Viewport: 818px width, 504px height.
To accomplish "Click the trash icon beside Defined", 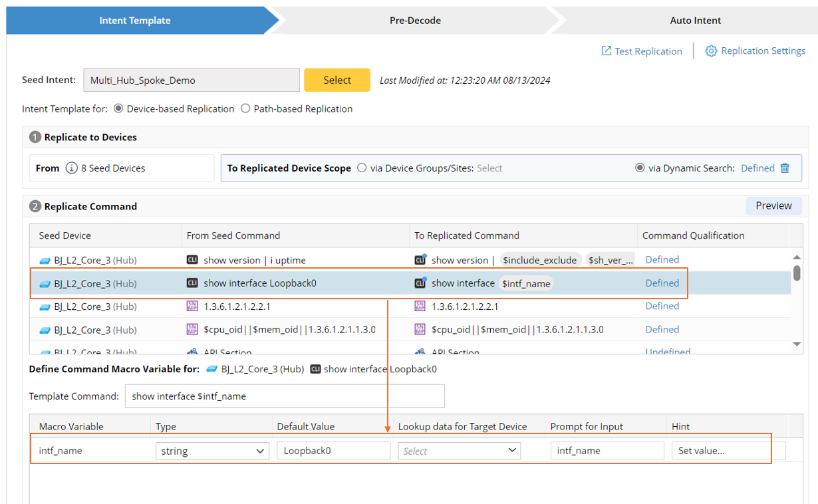I will pos(785,168).
